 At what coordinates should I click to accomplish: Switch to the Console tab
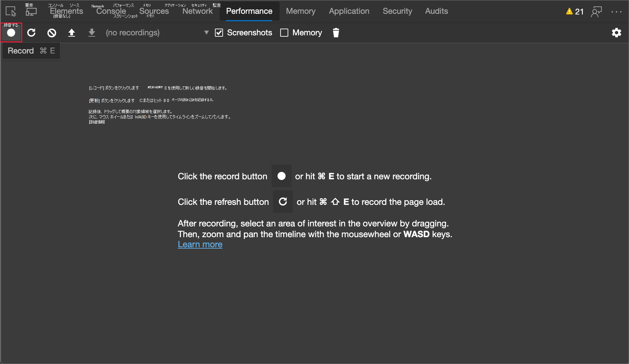(x=111, y=11)
